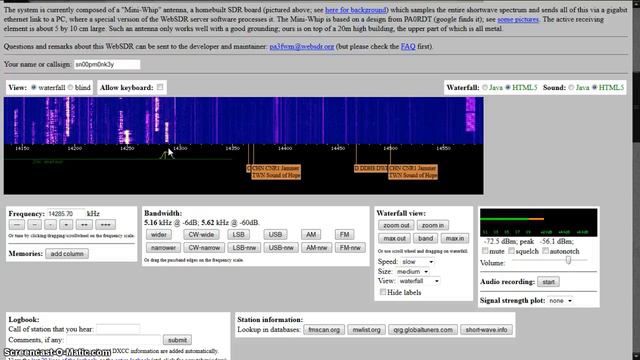Viewport: 640px width, 360px height.
Task: Switch to USB mode
Action: tap(275, 234)
